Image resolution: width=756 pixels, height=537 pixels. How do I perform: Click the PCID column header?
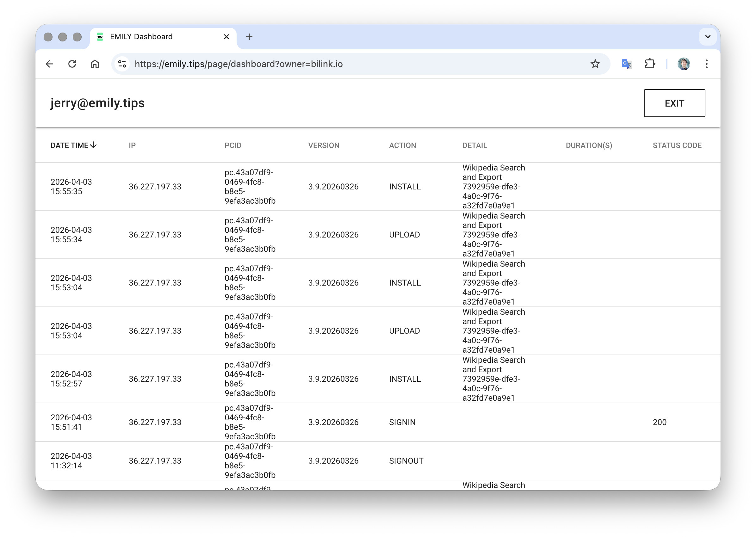point(233,145)
